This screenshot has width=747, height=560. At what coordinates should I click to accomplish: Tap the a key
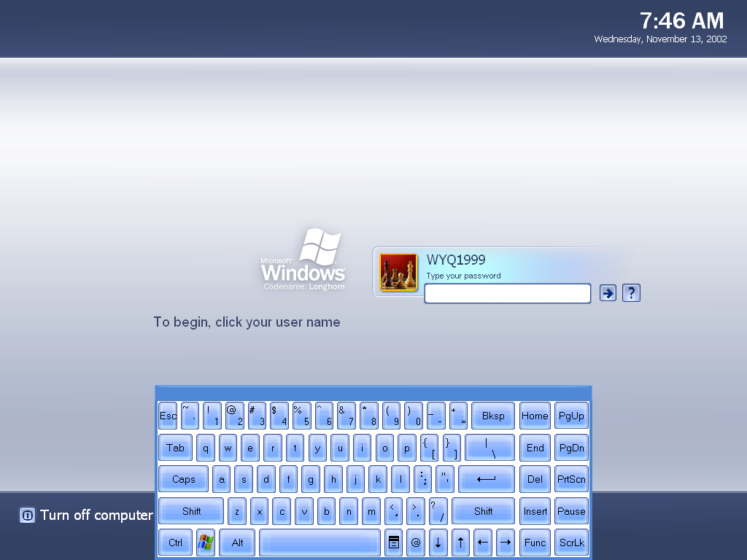pyautogui.click(x=222, y=479)
